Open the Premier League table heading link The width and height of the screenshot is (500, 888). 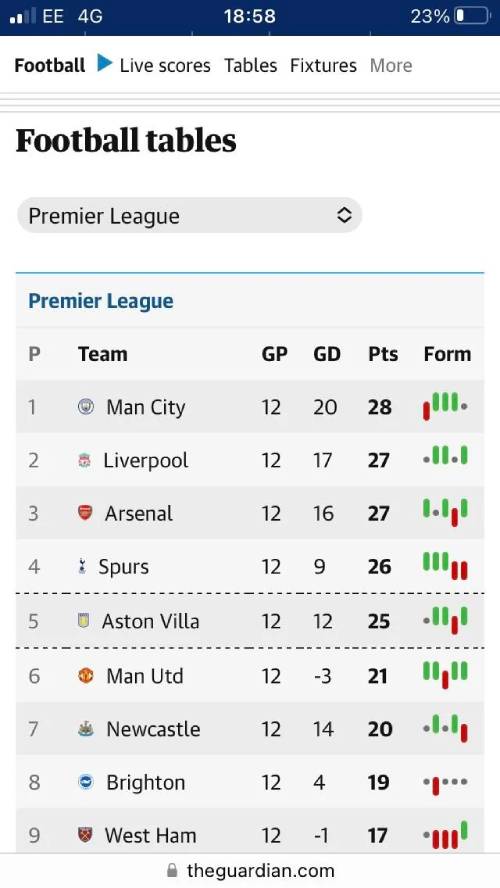pos(101,301)
